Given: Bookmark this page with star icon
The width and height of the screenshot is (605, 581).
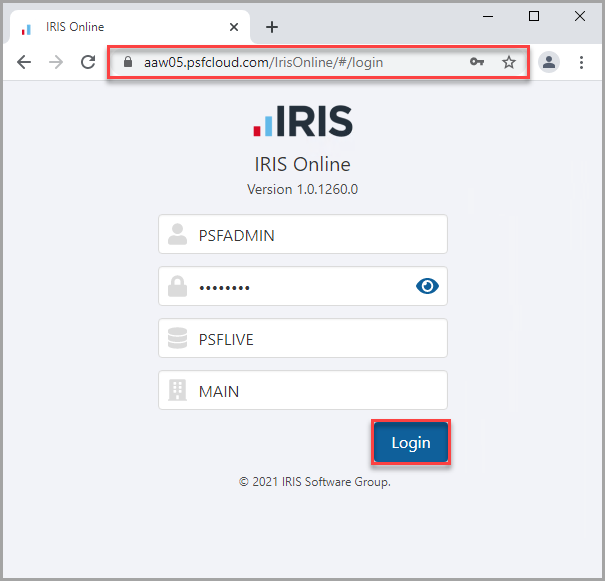Looking at the screenshot, I should tap(509, 62).
